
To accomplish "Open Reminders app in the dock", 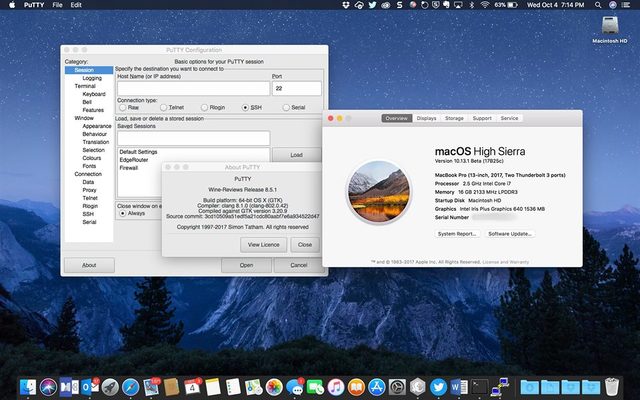I will (x=233, y=387).
